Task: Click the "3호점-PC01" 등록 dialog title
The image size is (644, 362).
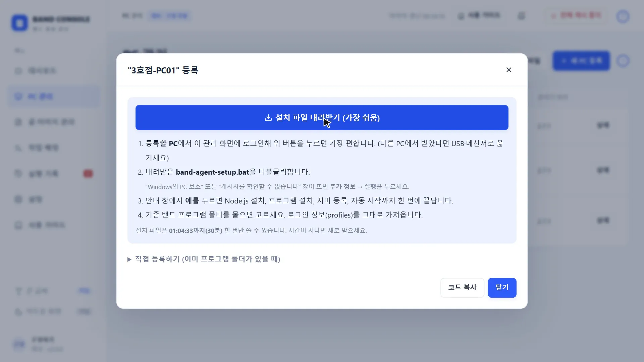Action: coord(163,70)
